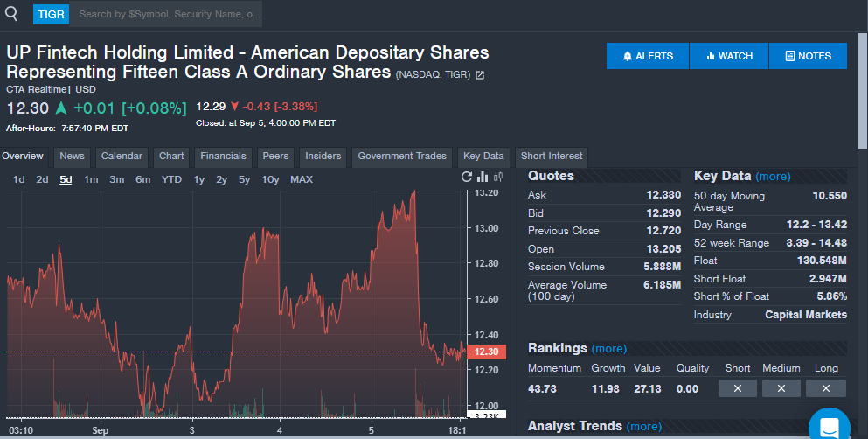Click Short Float value 2.947M

828,279
